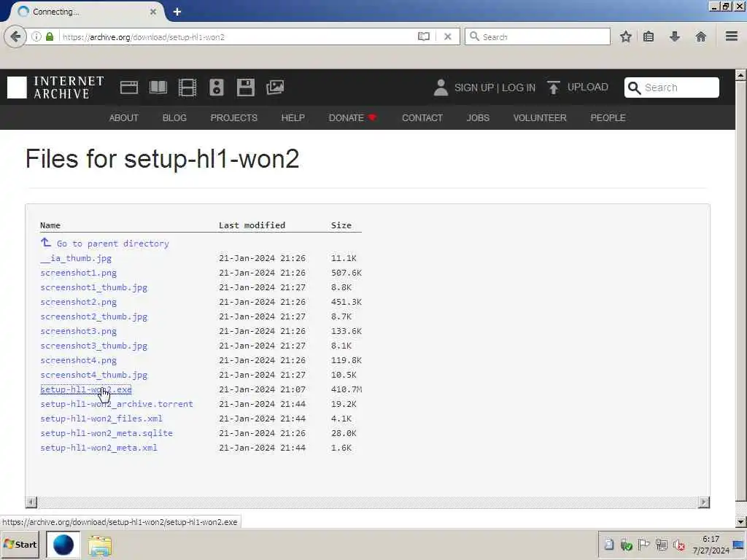This screenshot has height=560, width=747.
Task: Open the JOBS menu item
Action: pyautogui.click(x=478, y=117)
